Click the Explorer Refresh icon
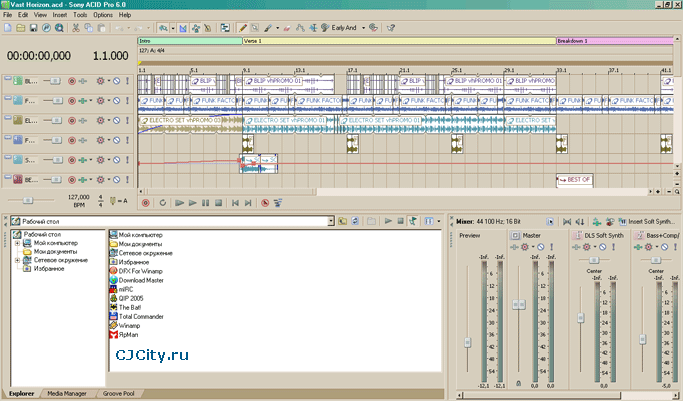 click(x=355, y=222)
